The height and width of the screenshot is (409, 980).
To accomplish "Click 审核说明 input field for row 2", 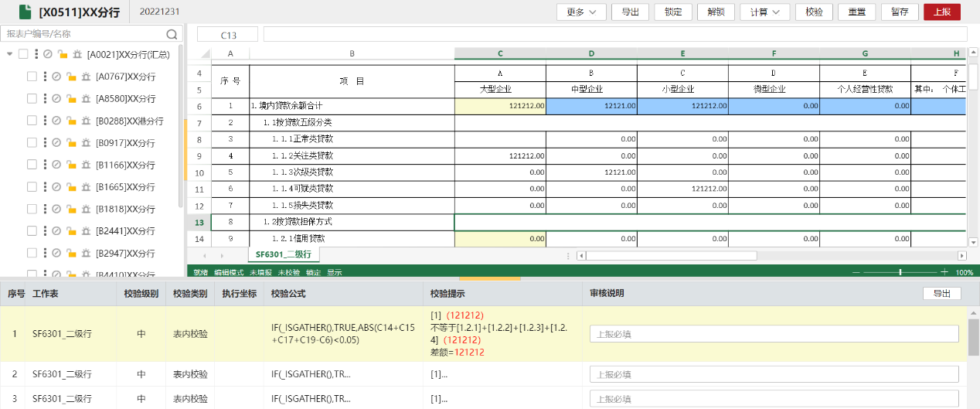I will pyautogui.click(x=774, y=374).
